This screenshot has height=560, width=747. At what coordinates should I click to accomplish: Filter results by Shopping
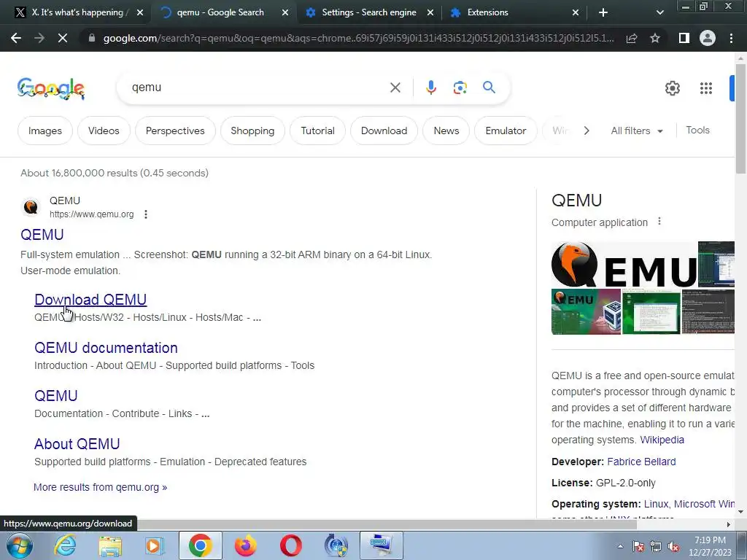[252, 131]
